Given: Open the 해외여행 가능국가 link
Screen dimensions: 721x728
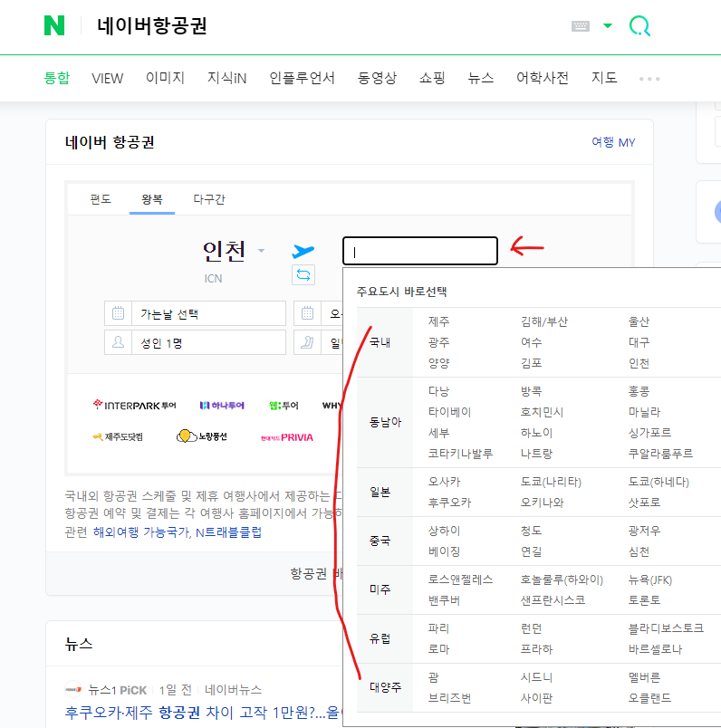Looking at the screenshot, I should tap(141, 532).
